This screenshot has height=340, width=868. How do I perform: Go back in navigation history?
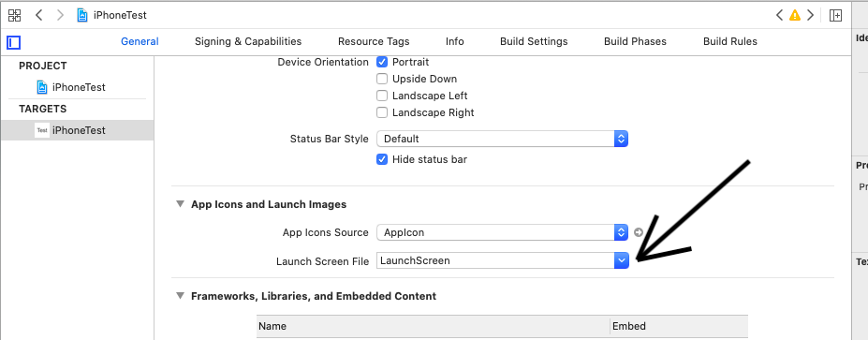click(x=38, y=15)
